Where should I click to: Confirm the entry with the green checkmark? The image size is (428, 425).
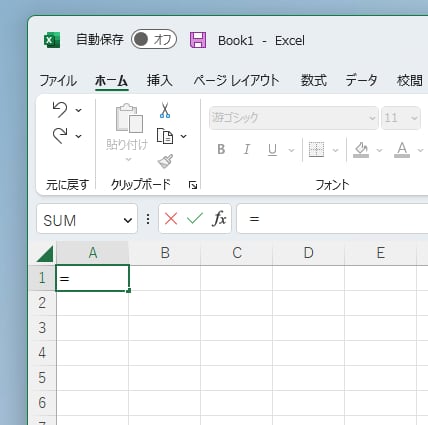click(x=195, y=219)
